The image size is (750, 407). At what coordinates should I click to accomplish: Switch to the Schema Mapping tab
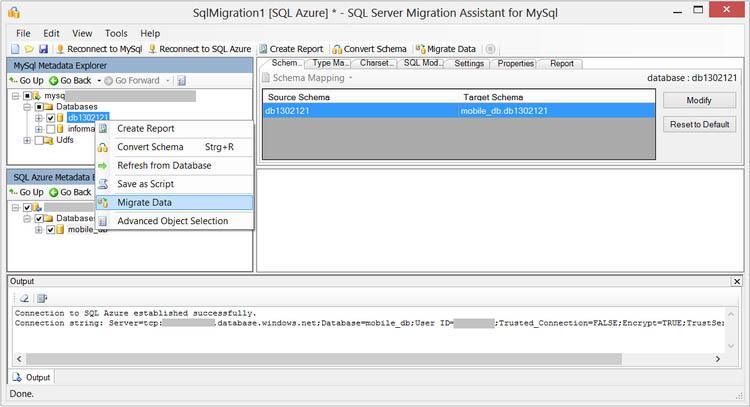coord(283,63)
